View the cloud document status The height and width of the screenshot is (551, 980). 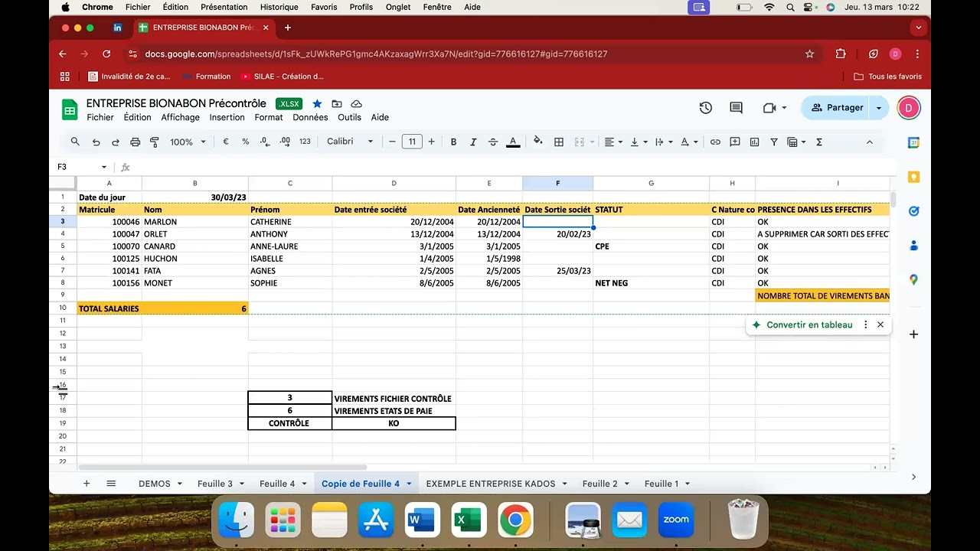pos(357,103)
